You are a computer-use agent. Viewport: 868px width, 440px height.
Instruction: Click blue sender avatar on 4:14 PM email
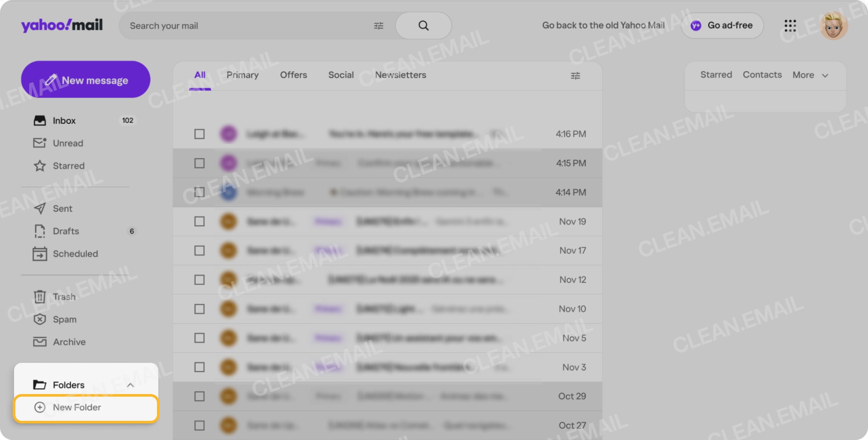(x=228, y=192)
